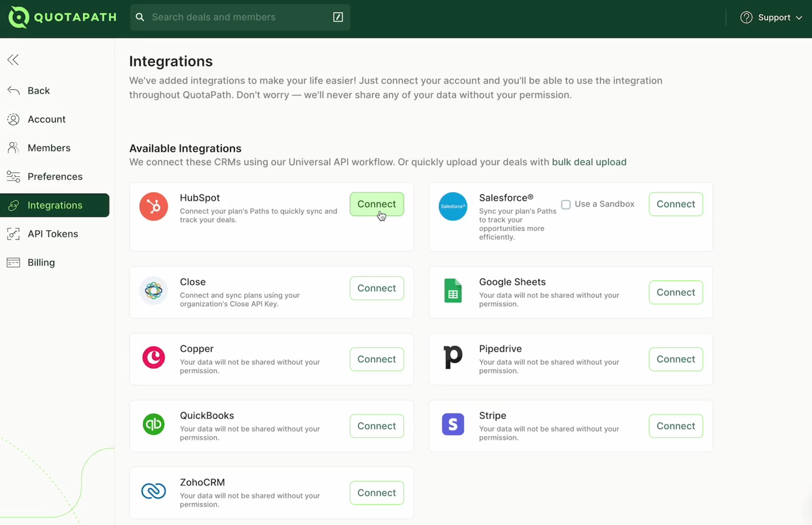
Task: Click the QuickBooks logo icon
Action: coord(153,424)
